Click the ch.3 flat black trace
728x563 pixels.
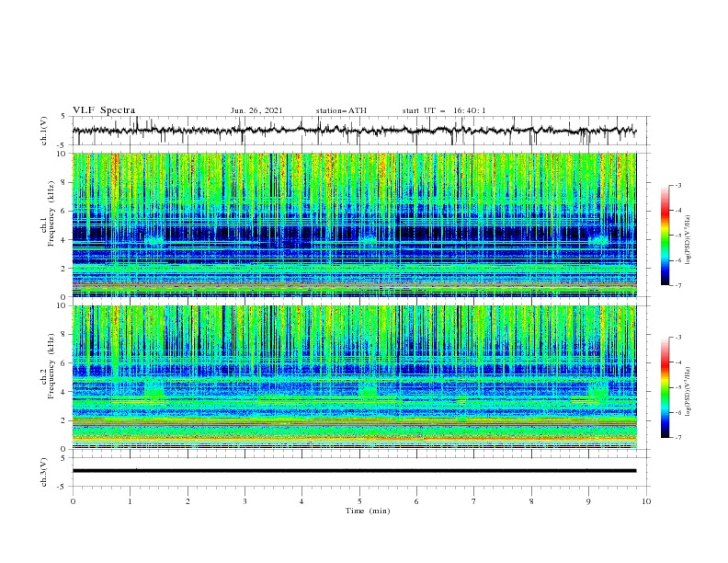tap(354, 471)
